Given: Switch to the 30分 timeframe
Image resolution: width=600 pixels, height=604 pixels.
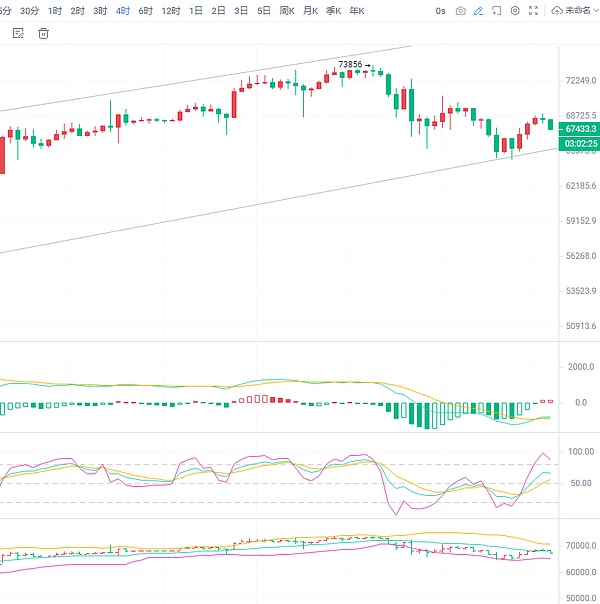Looking at the screenshot, I should (x=30, y=11).
